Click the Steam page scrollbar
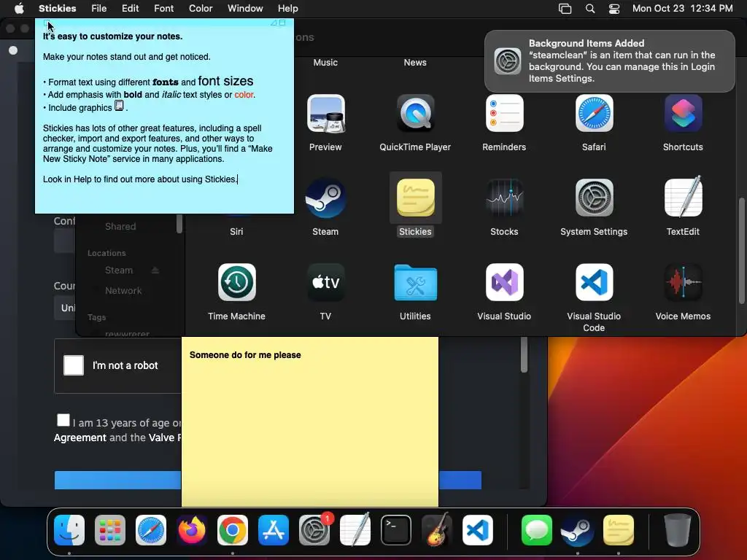Screen dimensions: 747x560 click(524, 355)
